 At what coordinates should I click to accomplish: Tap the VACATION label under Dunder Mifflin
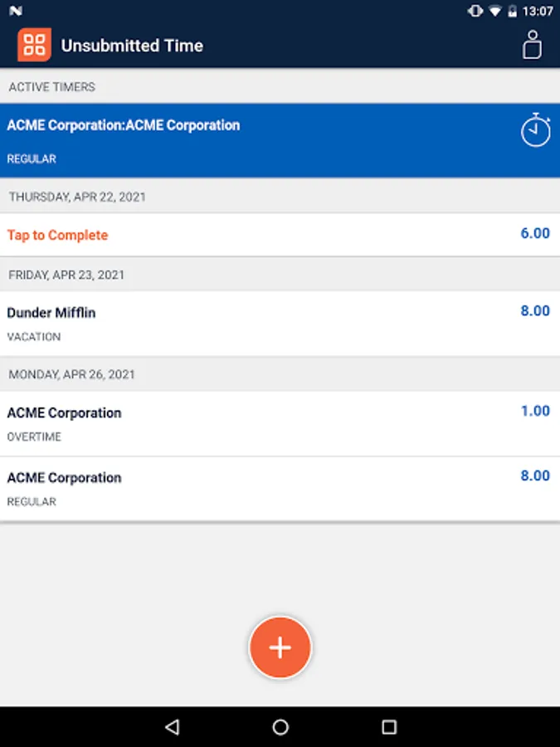click(34, 337)
